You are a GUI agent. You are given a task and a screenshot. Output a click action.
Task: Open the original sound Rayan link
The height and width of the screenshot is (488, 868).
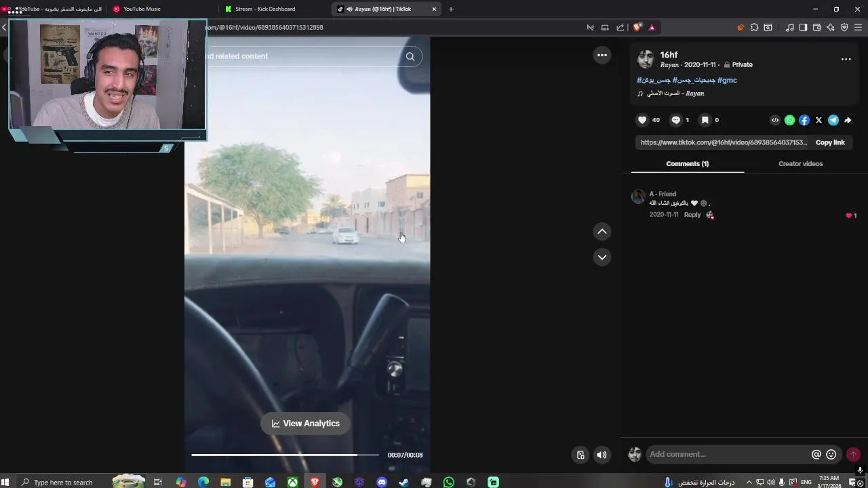(x=671, y=94)
